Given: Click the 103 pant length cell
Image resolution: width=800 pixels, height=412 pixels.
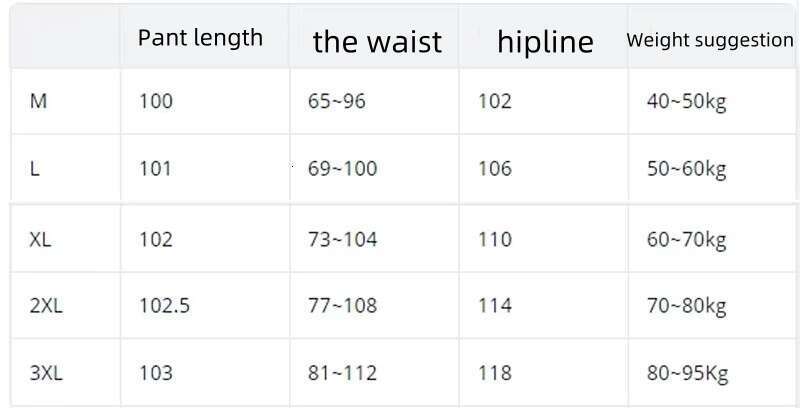Looking at the screenshot, I should coord(155,373).
